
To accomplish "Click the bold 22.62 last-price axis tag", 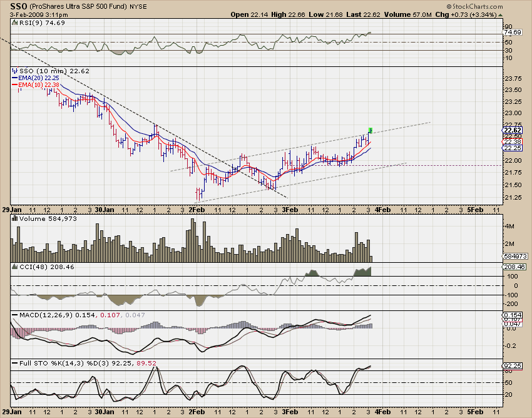I will pyautogui.click(x=512, y=130).
